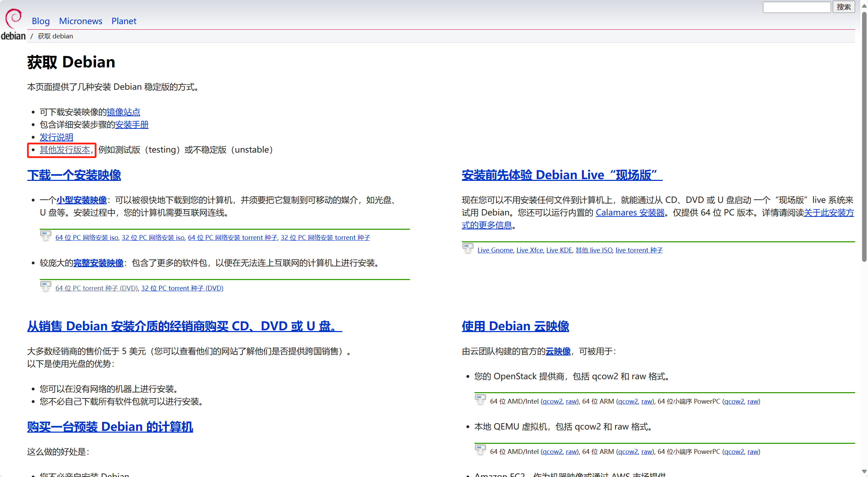Open the Planet menu item
Image resolution: width=868 pixels, height=477 pixels.
(124, 21)
